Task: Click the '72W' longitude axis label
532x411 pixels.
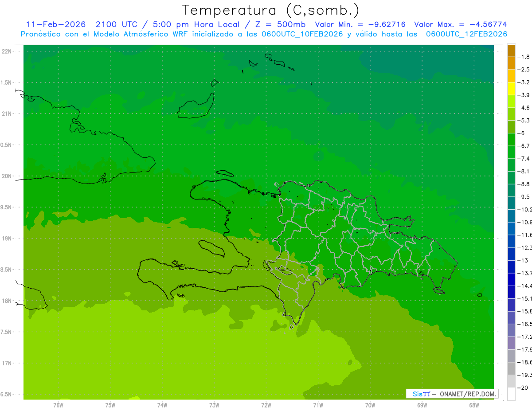Action: (266, 405)
